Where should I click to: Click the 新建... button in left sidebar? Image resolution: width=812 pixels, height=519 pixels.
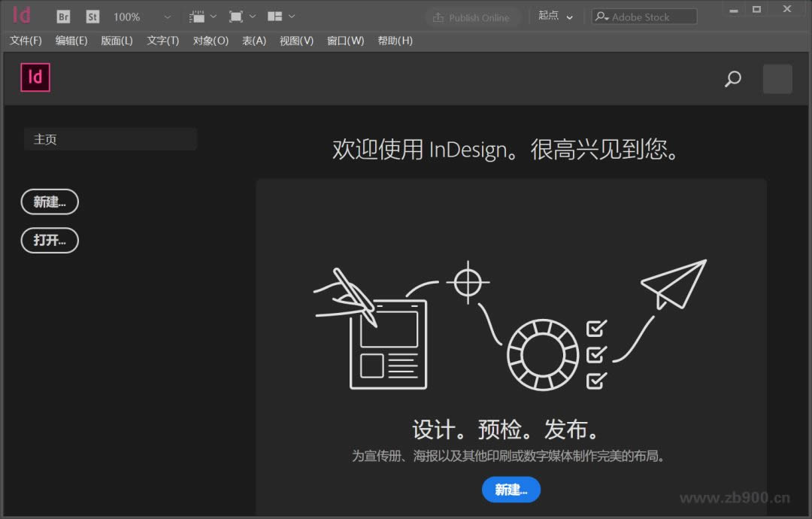pyautogui.click(x=50, y=202)
